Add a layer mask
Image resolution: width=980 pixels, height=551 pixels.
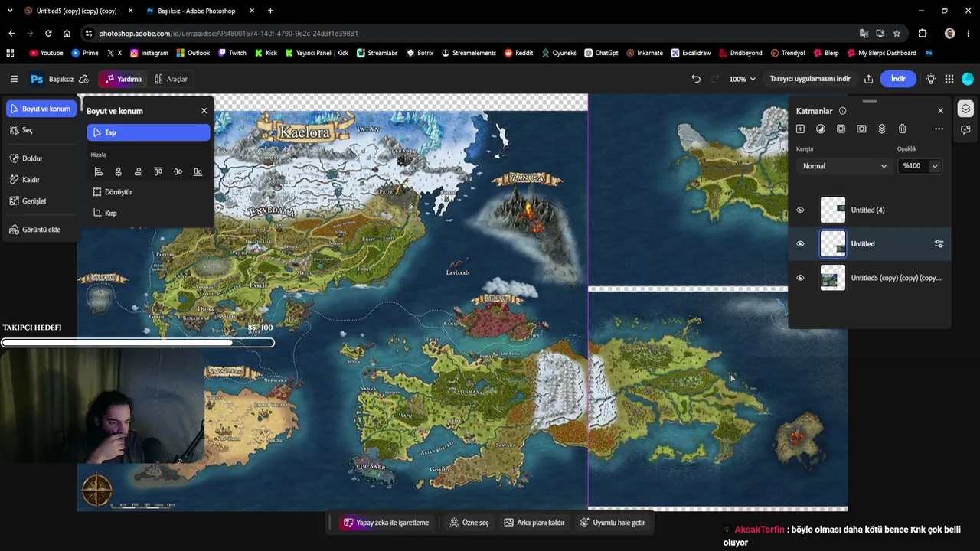[x=861, y=129]
